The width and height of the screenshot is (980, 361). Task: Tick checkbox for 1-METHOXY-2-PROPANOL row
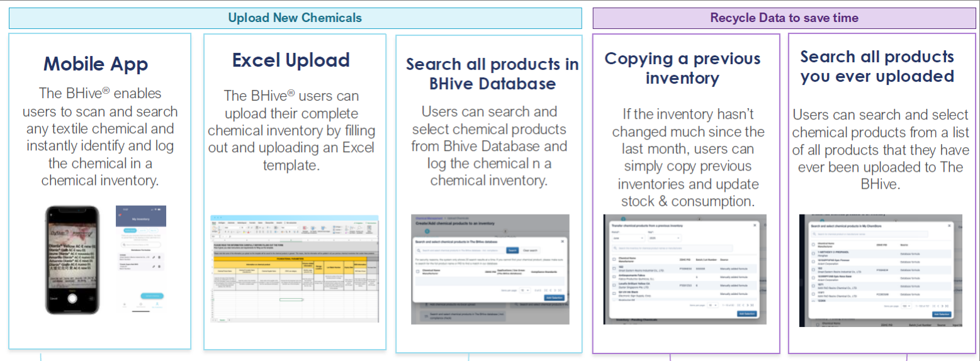pyautogui.click(x=813, y=253)
